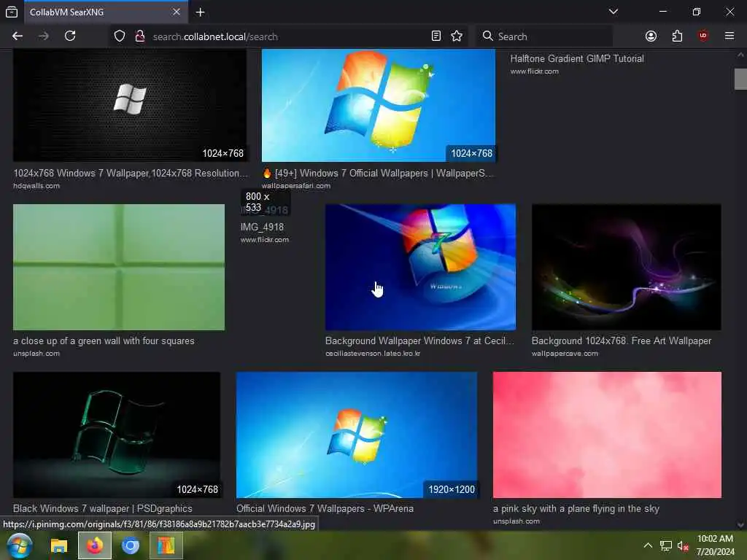Click the Halftone Gradient GIMP Tutorial title
The width and height of the screenshot is (747, 560).
tap(577, 58)
